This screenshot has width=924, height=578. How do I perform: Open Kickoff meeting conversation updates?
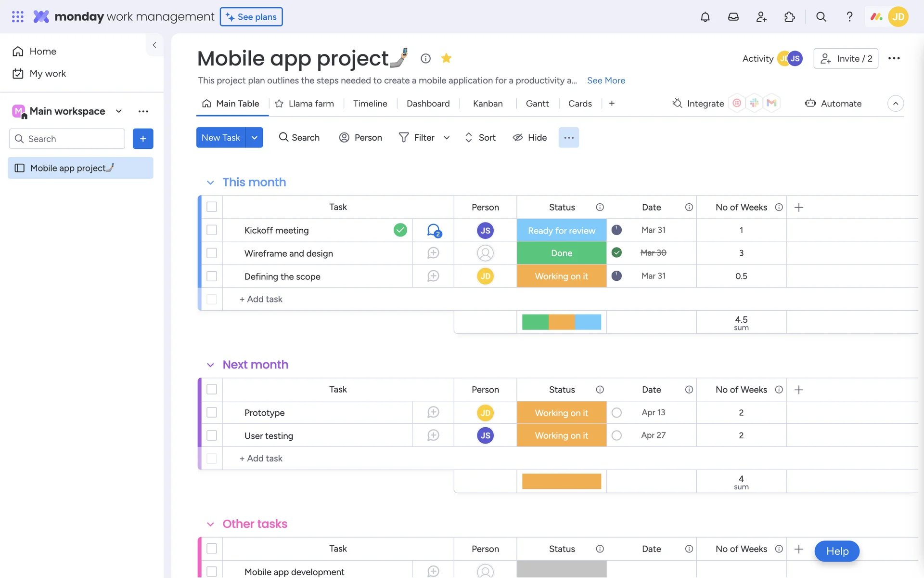point(434,230)
